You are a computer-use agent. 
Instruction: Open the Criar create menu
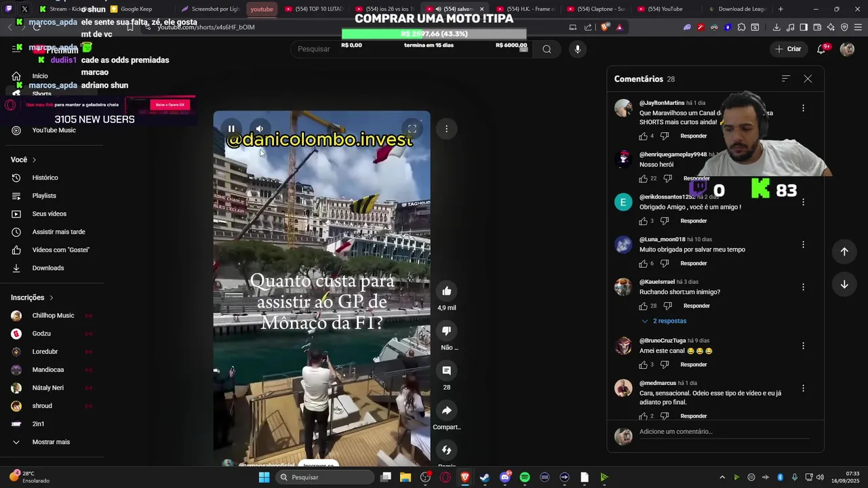coord(789,49)
